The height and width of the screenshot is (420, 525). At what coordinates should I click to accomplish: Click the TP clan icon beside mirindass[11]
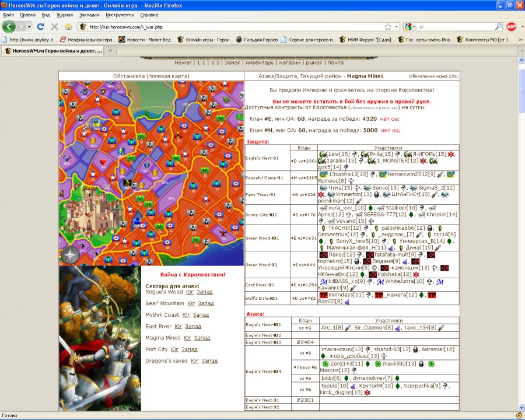pos(323,295)
